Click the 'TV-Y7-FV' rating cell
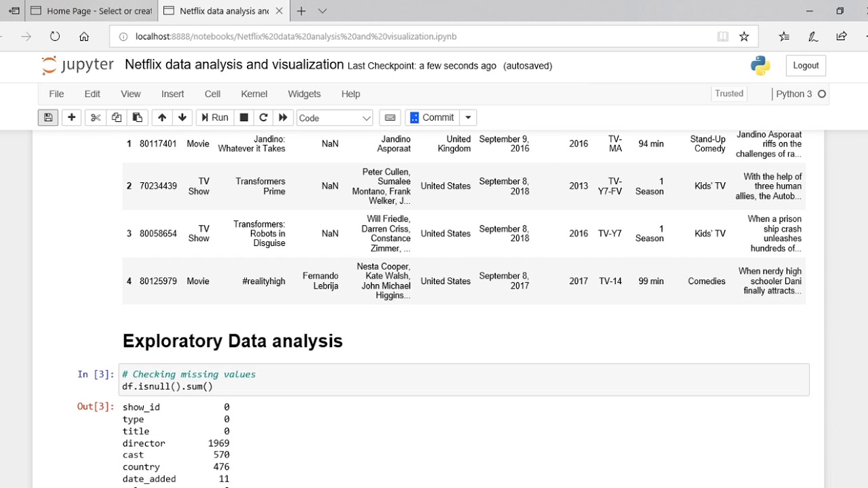Screen dimensions: 868x488 coord(610,186)
